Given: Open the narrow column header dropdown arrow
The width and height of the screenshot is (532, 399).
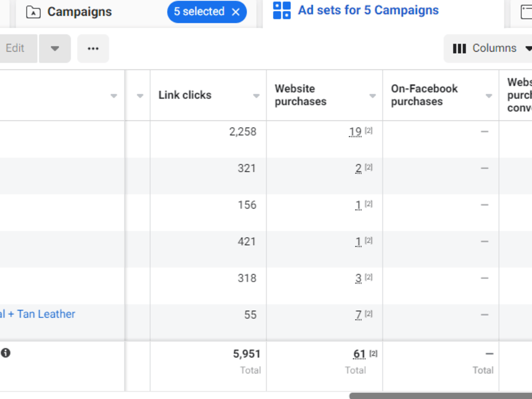Looking at the screenshot, I should pyautogui.click(x=140, y=96).
